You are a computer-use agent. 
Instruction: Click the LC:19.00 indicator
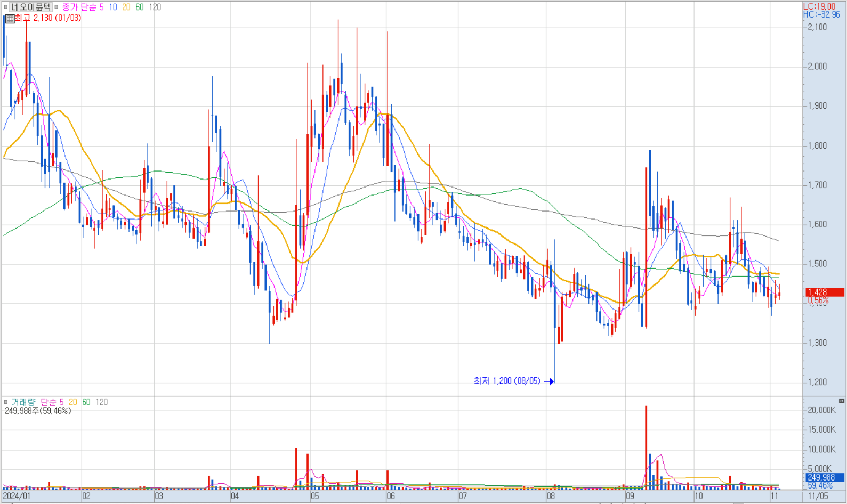820,6
